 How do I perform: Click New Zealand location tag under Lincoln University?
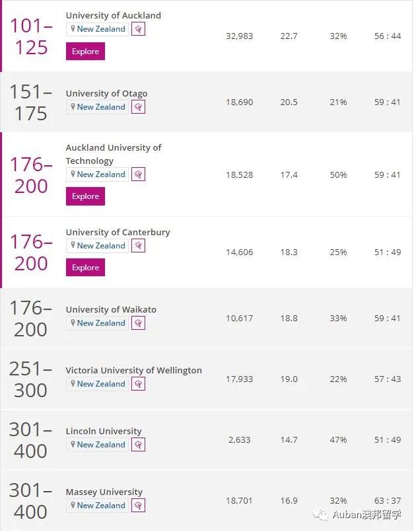coord(98,445)
